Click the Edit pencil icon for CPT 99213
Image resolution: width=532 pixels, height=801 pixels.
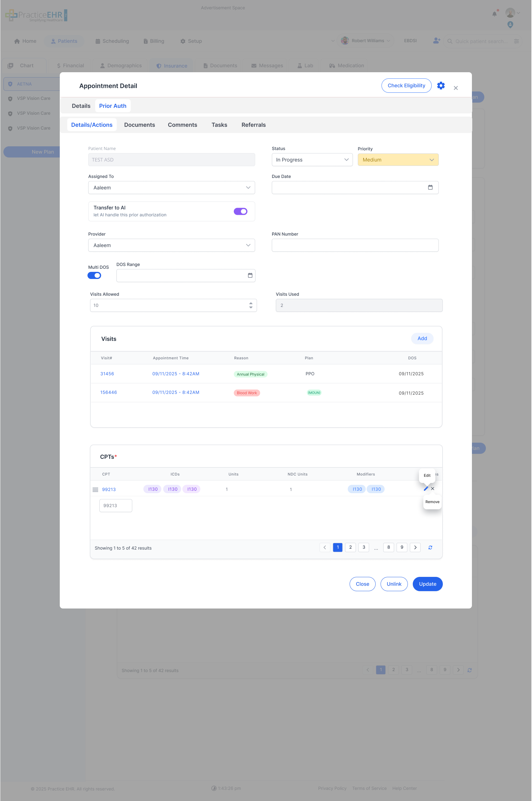point(426,489)
